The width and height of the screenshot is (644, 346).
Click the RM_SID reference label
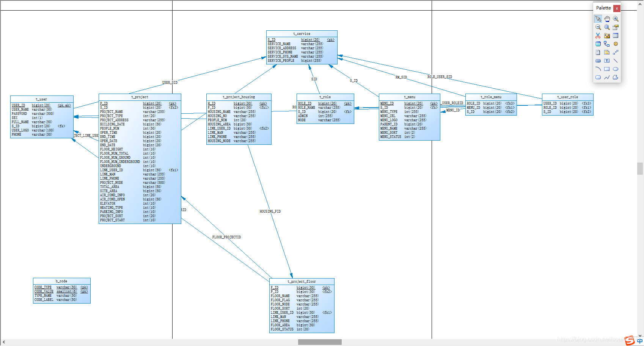point(401,77)
